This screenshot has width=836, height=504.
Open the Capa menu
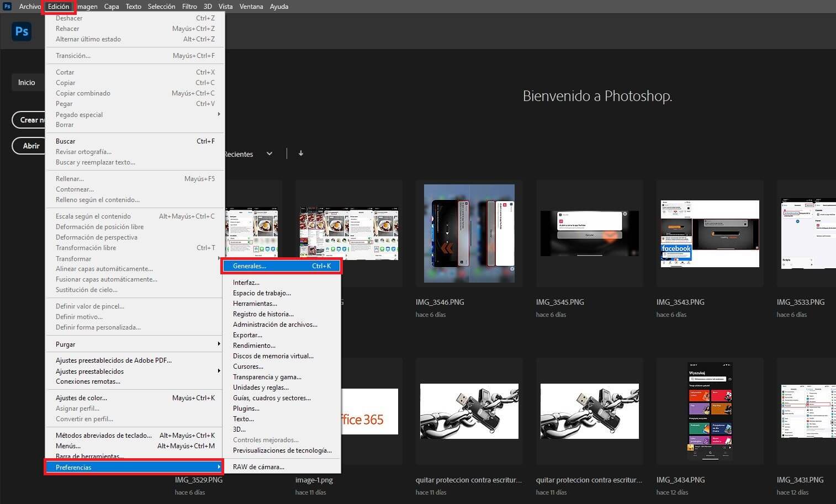point(112,7)
